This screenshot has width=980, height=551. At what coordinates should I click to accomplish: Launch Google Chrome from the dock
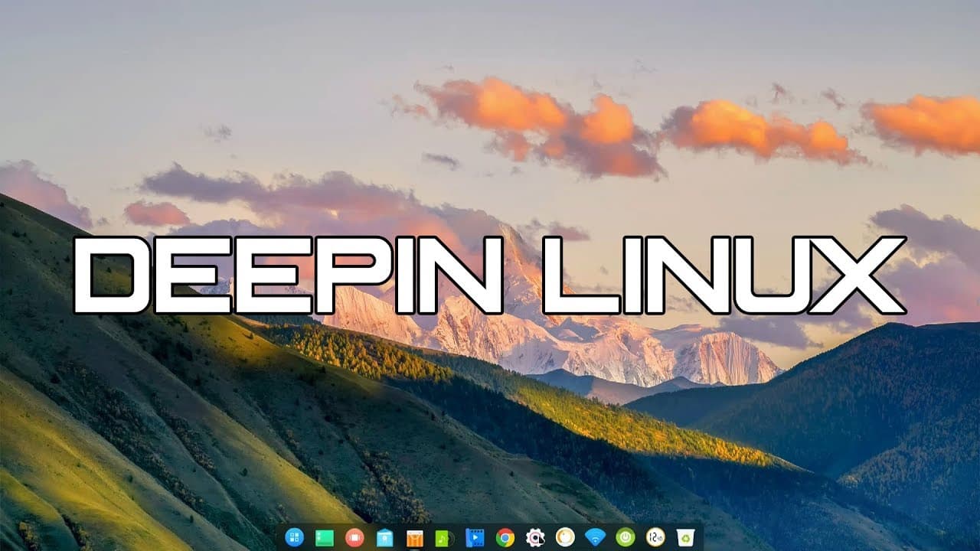(505, 537)
